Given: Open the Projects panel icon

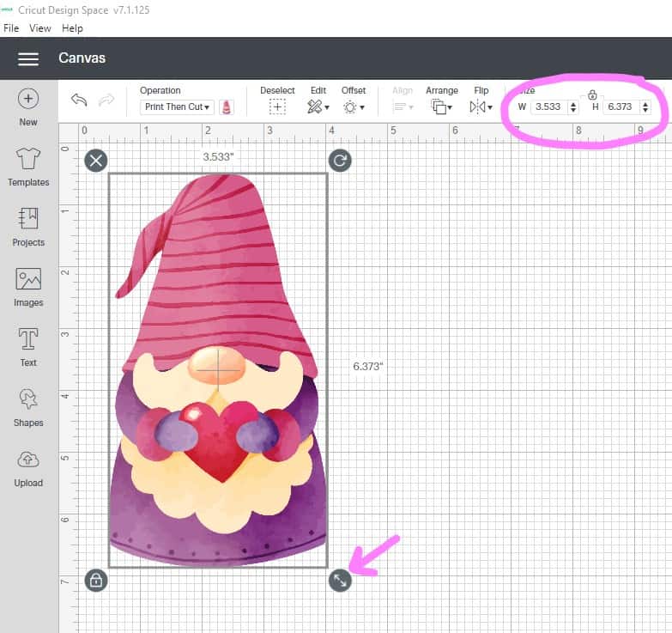Looking at the screenshot, I should (28, 218).
